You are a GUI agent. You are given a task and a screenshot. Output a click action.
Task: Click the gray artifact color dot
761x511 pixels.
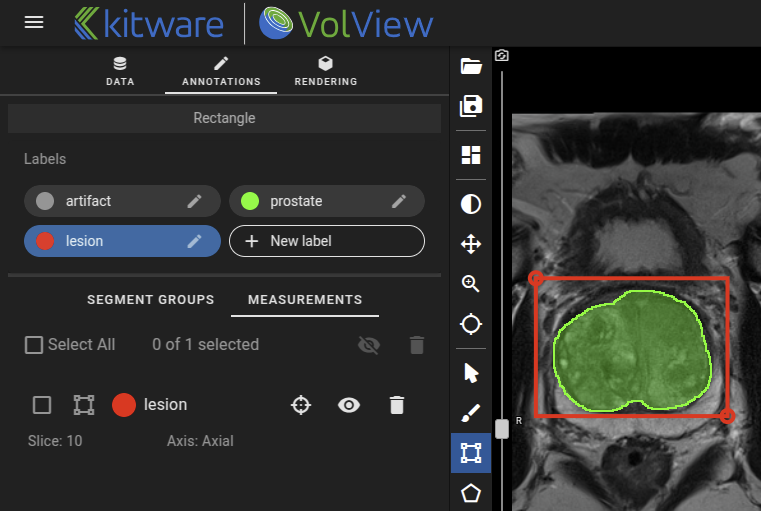point(45,201)
